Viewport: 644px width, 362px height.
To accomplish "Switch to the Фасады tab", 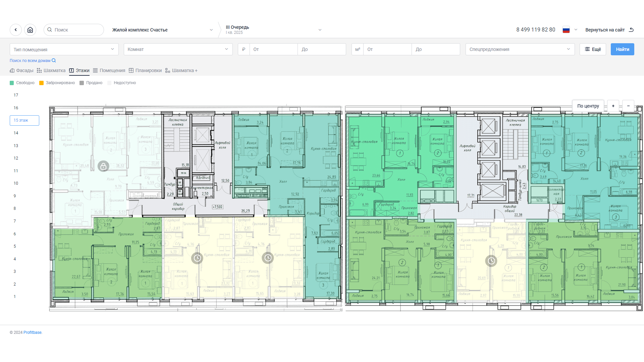I will [21, 70].
